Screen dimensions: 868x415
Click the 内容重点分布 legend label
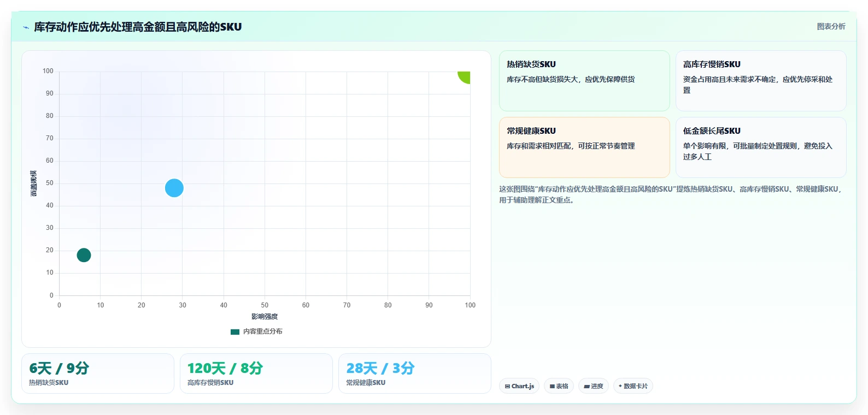(263, 331)
